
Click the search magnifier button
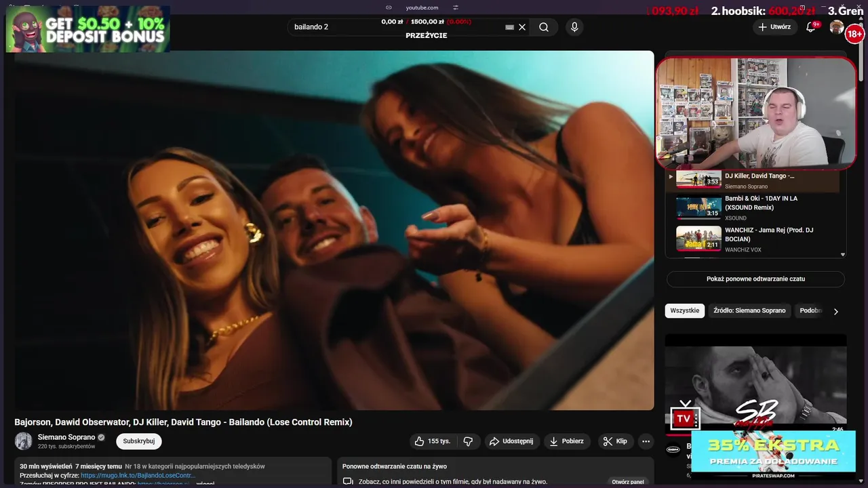click(544, 27)
